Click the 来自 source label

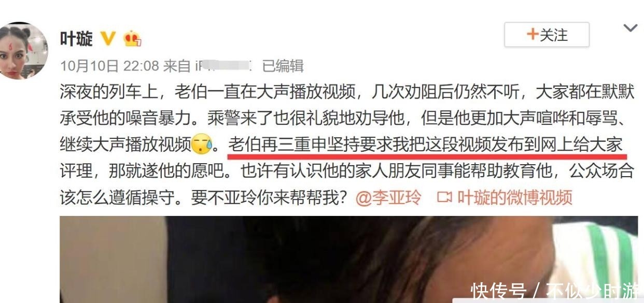click(177, 66)
